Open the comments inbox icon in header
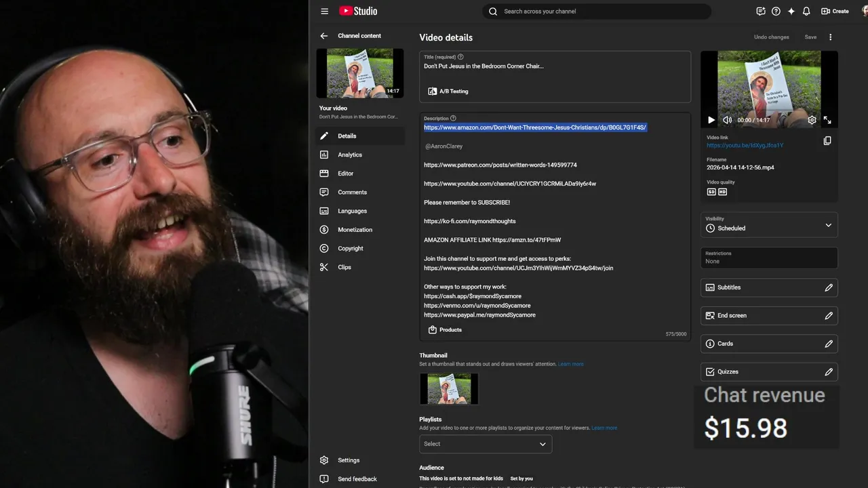Viewport: 868px width, 488px height. point(761,12)
